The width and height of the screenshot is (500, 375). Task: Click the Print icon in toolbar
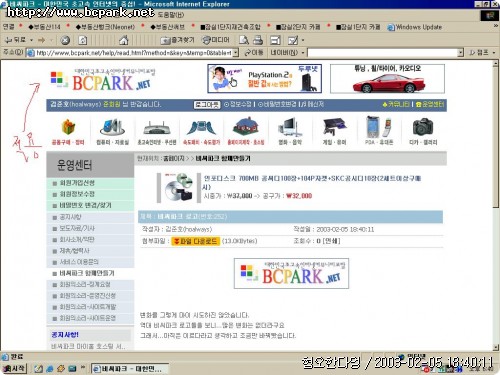pyautogui.click(x=258, y=40)
